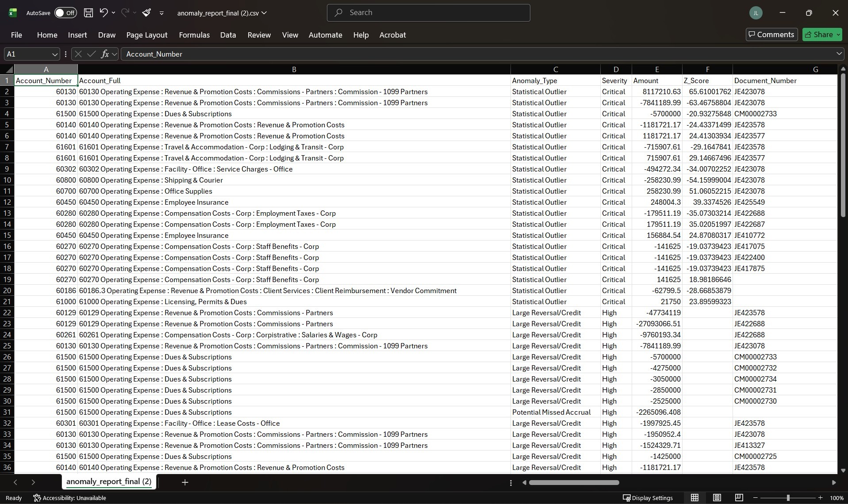This screenshot has height=504, width=848.
Task: Switch to Page Break Preview view icon
Action: pyautogui.click(x=740, y=498)
